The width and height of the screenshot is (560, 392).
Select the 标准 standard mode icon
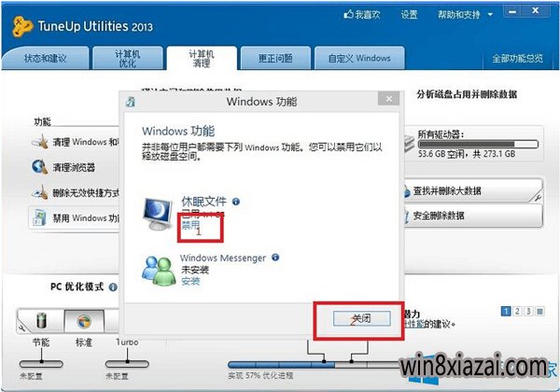coord(84,321)
